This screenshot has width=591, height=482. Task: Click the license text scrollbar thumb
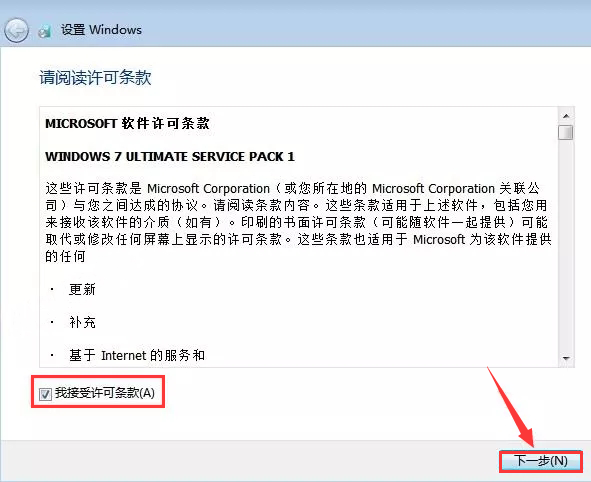566,132
